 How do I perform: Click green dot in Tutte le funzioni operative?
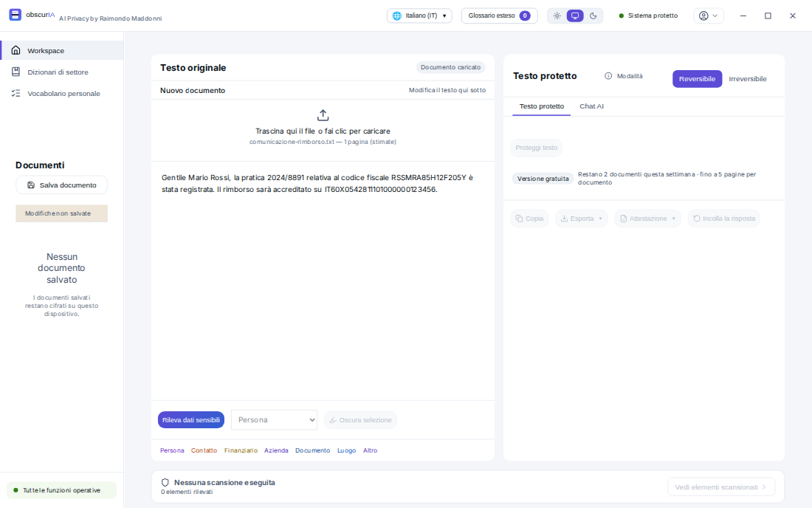16,490
